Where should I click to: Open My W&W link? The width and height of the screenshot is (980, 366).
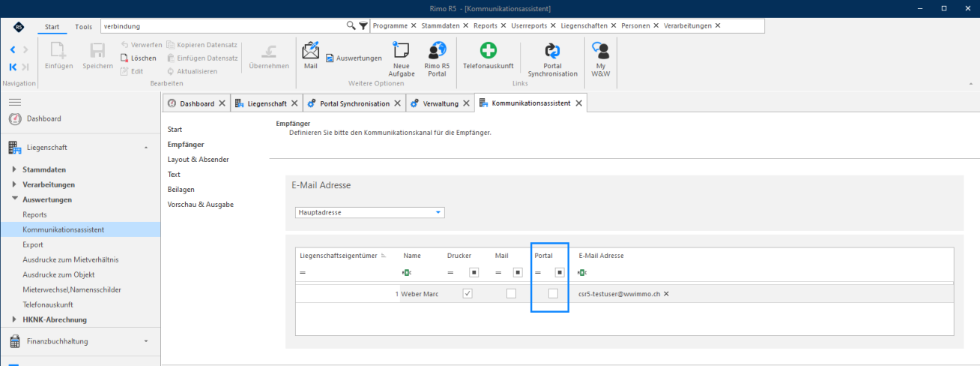click(x=600, y=59)
